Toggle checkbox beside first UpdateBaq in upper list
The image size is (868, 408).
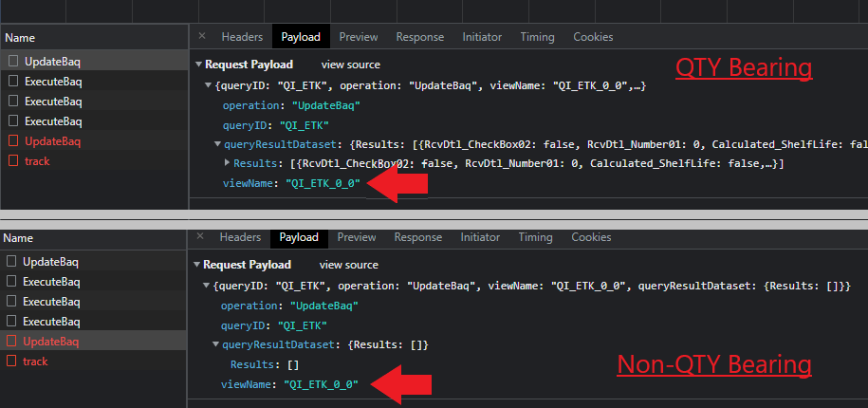point(13,62)
